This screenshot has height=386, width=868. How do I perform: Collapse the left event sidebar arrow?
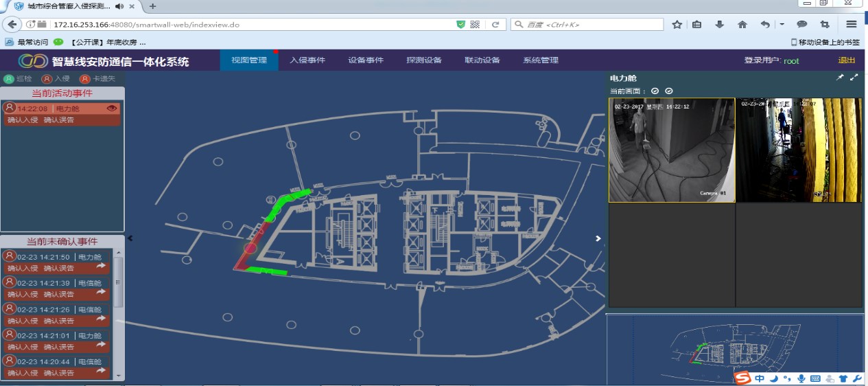(x=130, y=238)
